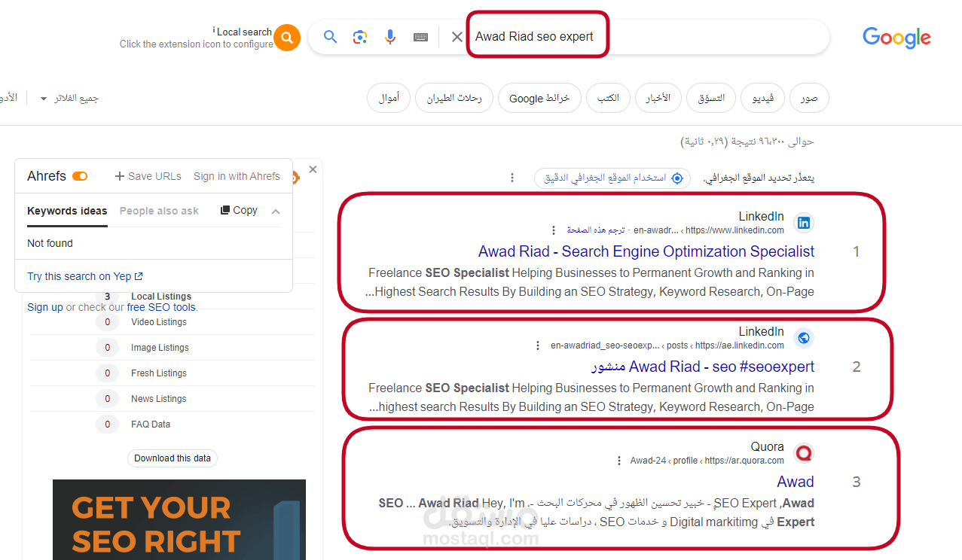Click the orange Local search extension icon
This screenshot has height=560, width=962.
286,37
